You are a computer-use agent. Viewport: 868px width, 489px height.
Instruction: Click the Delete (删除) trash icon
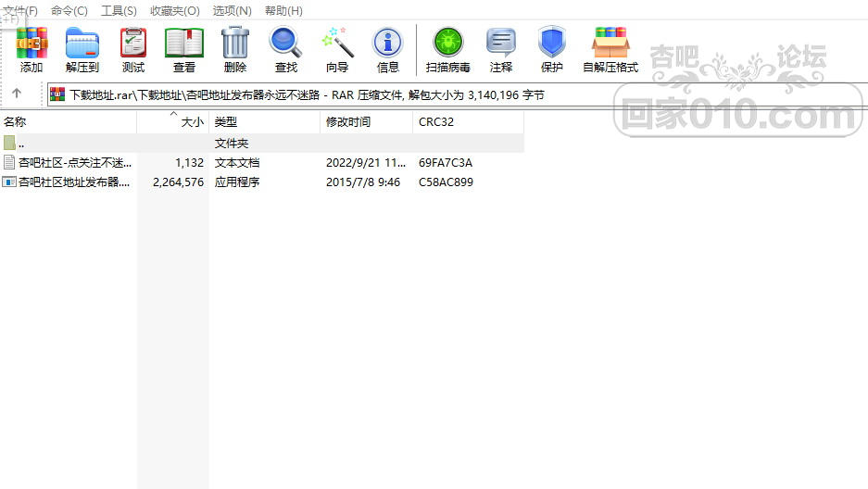tap(235, 43)
